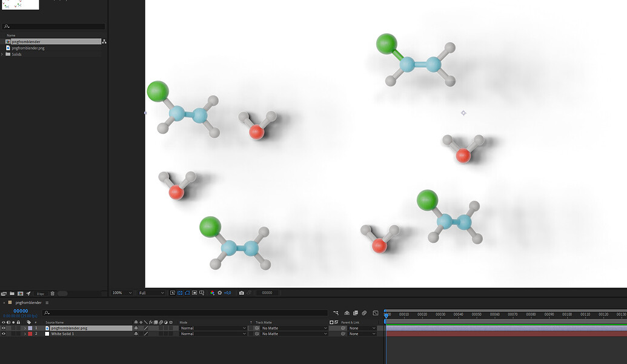Open the timeline panel menu icon
This screenshot has height=364, width=627.
pos(47,303)
